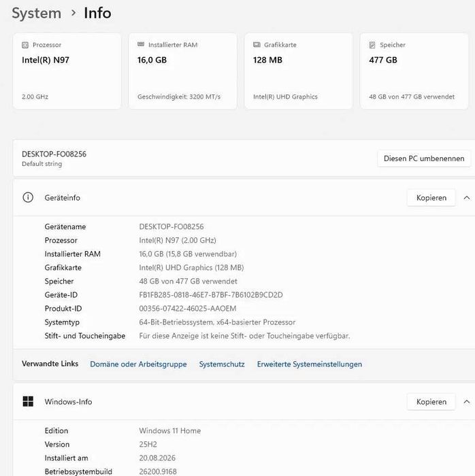Click the Geräteinfo section header

coord(244,198)
